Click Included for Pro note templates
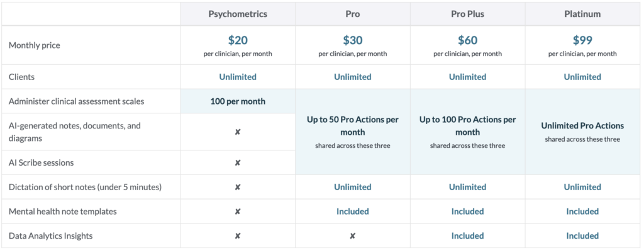This screenshot has height=250, width=644. pos(352,212)
